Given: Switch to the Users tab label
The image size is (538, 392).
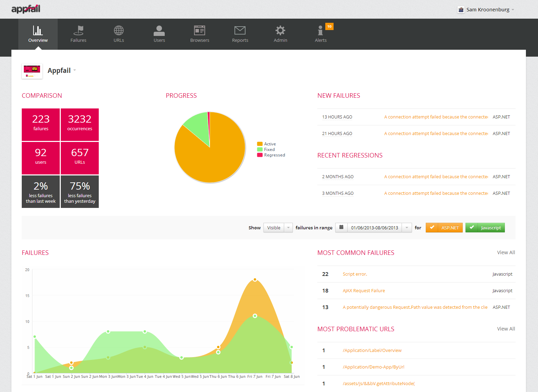Looking at the screenshot, I should tap(159, 40).
